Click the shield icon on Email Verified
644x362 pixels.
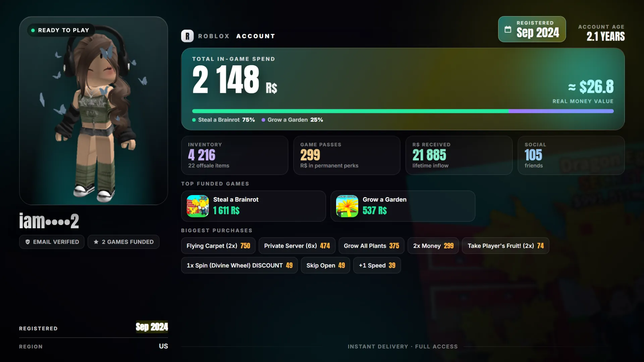[x=28, y=242]
